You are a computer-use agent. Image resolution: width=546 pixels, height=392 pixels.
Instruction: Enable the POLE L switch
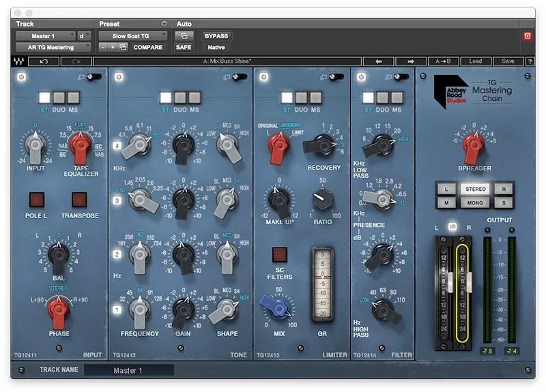35,200
